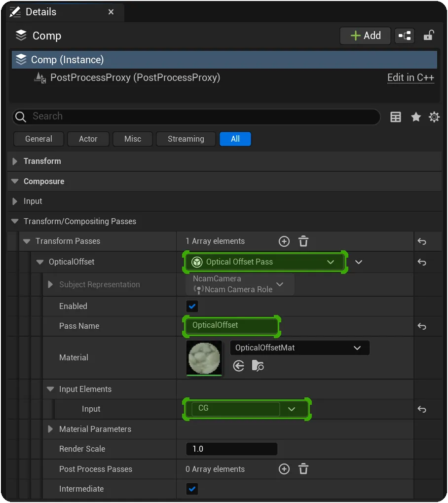
Task: Add element to Transform Passes array
Action: tap(284, 241)
